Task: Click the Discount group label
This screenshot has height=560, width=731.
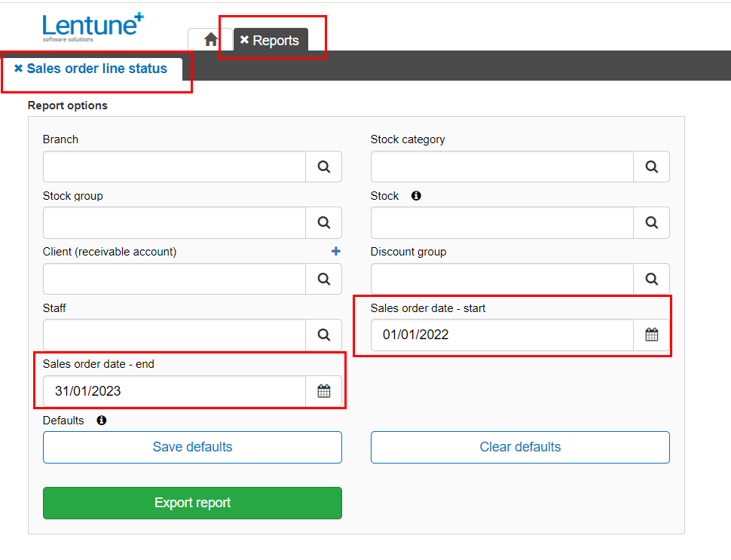Action: pos(408,252)
